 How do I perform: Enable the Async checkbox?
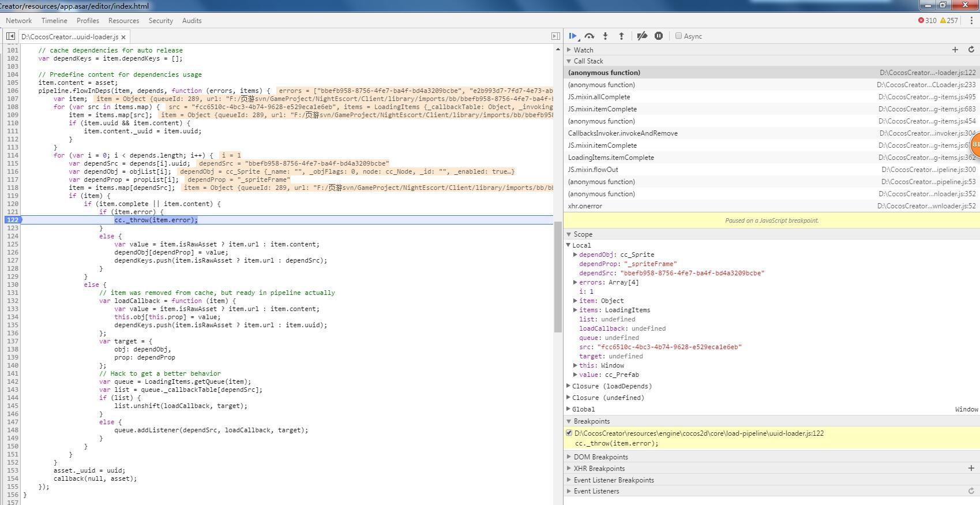pyautogui.click(x=679, y=36)
